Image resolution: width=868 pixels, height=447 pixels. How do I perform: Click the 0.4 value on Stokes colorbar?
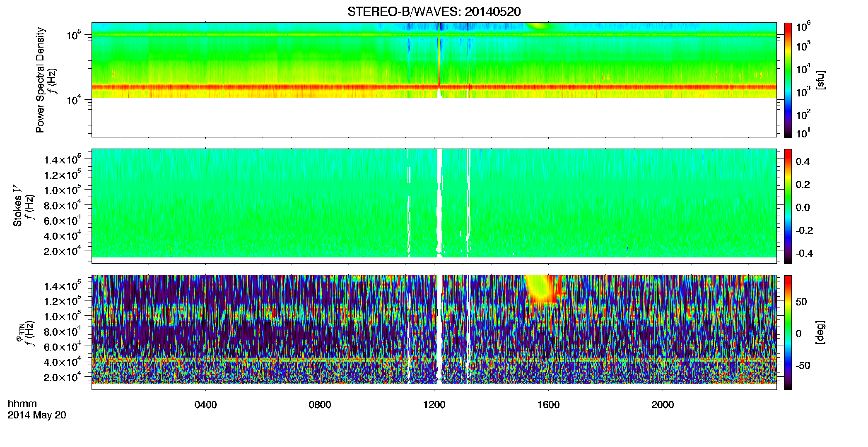coord(803,162)
